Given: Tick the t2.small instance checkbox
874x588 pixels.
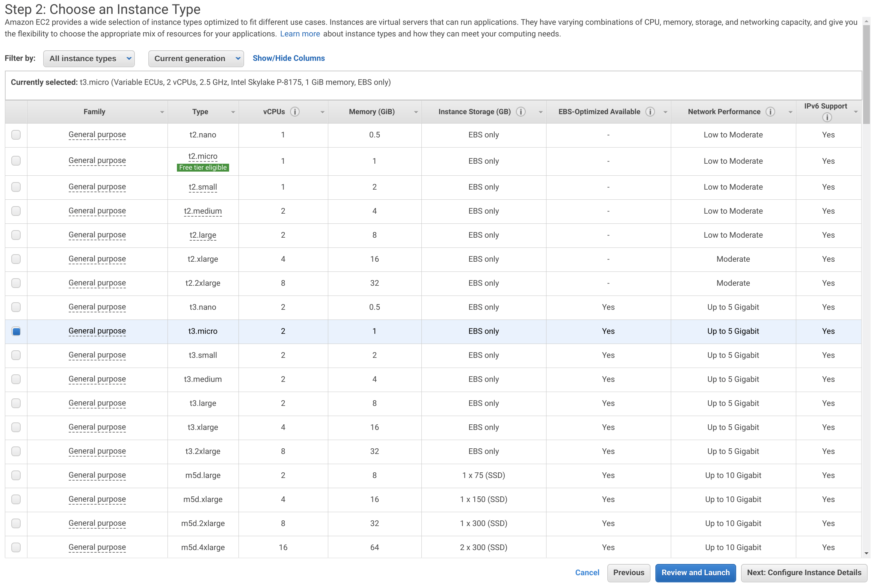Looking at the screenshot, I should click(16, 187).
